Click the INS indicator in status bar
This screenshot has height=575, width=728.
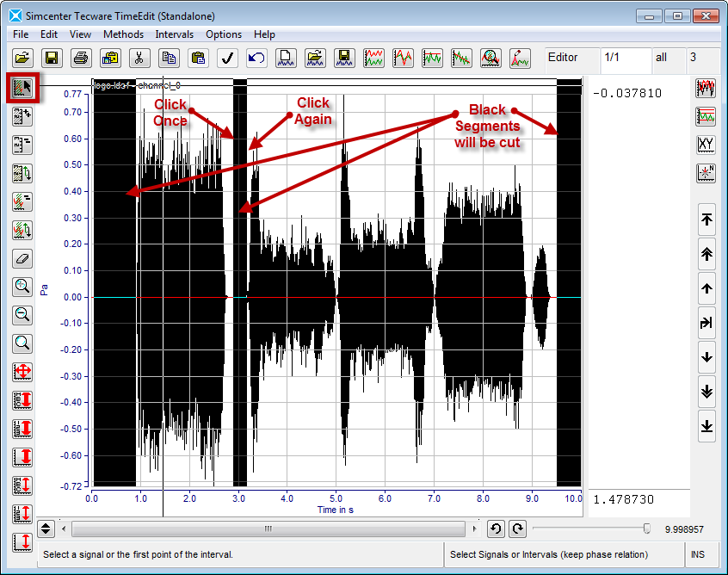pyautogui.click(x=698, y=554)
